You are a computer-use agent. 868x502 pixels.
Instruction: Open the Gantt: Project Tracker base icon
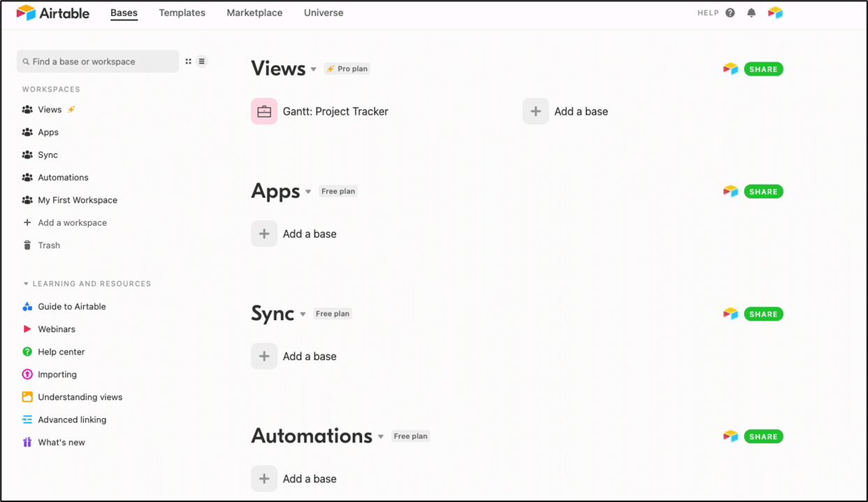tap(264, 111)
